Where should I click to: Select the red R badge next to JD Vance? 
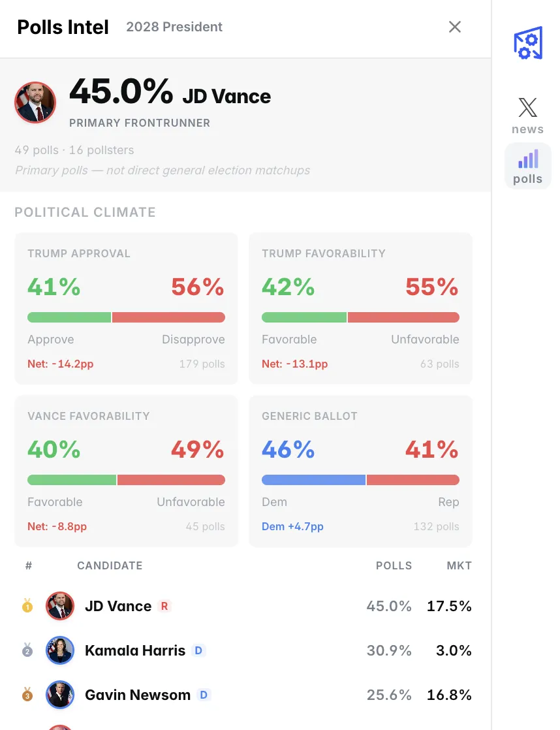[x=164, y=606]
